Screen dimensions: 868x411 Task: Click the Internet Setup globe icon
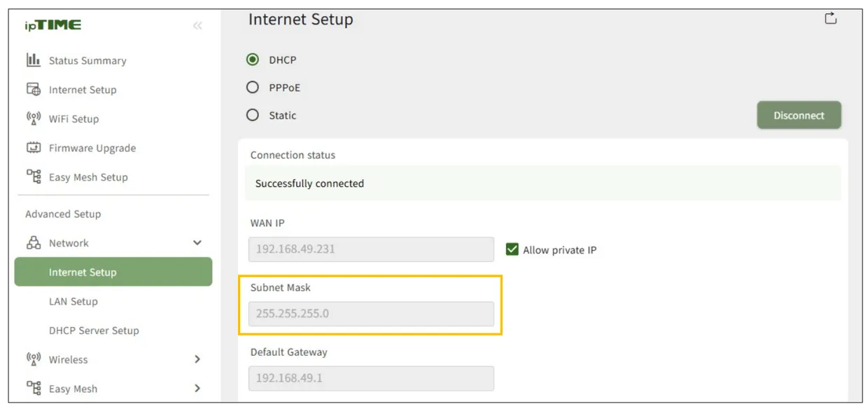coord(33,90)
